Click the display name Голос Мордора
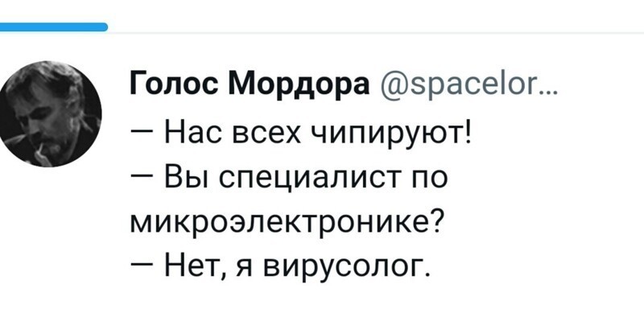Screen dimensions: 644x317 [x=250, y=85]
